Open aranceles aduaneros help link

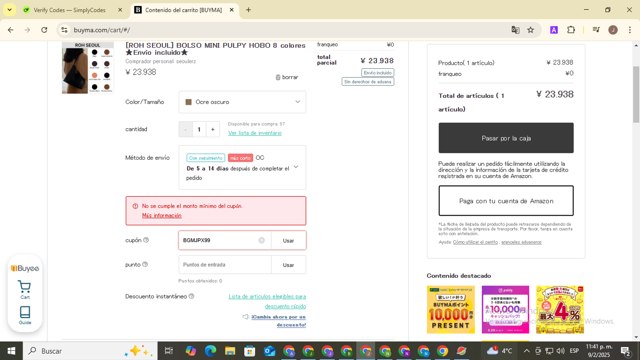[x=521, y=242]
